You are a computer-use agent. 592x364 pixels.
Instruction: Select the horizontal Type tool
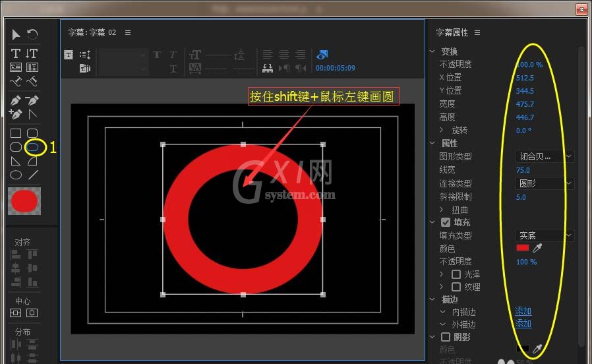15,53
